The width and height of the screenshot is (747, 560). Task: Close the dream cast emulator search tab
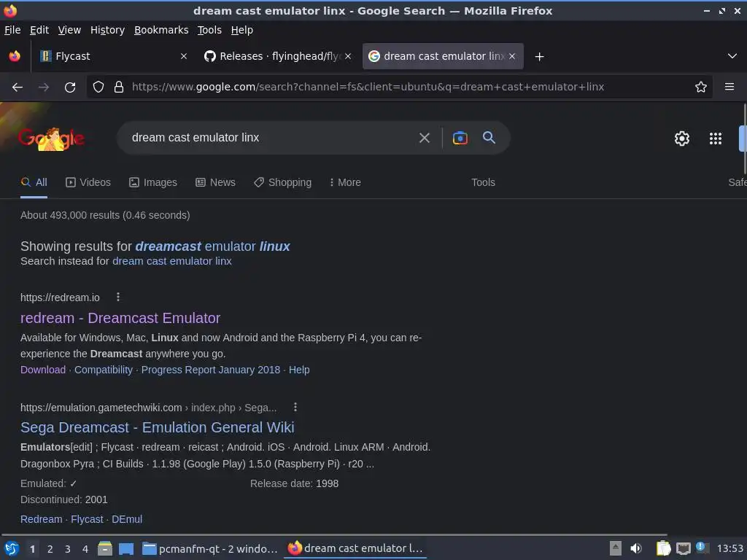pos(511,56)
